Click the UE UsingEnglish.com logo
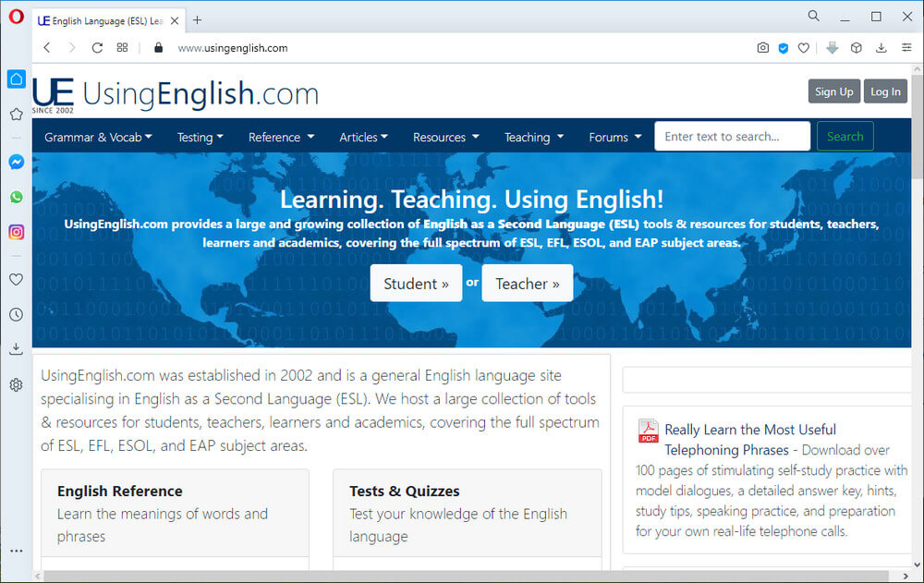The height and width of the screenshot is (583, 924). (x=176, y=94)
